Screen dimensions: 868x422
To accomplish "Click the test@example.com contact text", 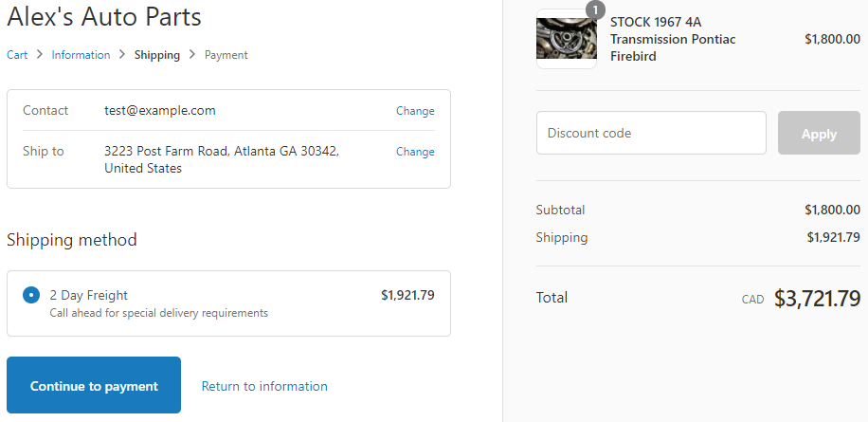I will click(x=160, y=110).
